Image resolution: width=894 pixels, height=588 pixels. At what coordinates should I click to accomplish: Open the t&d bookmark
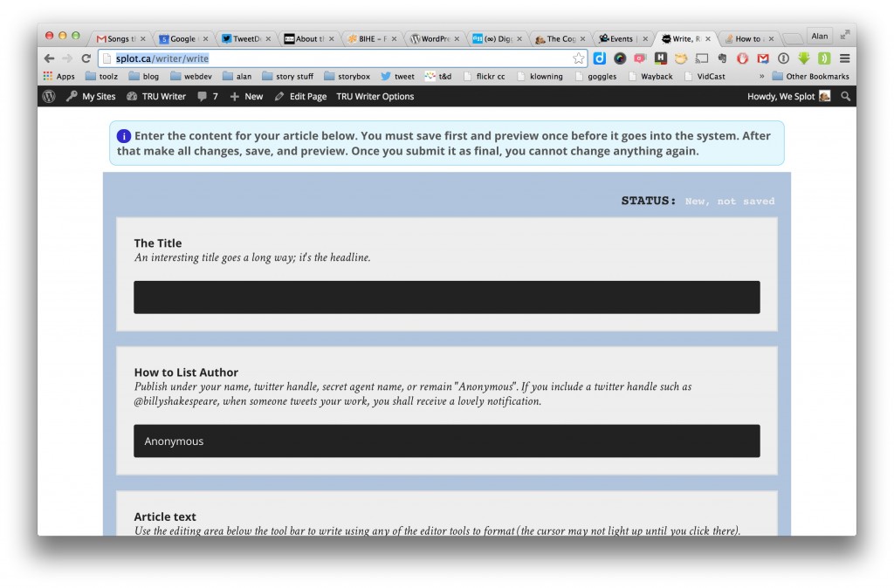438,77
